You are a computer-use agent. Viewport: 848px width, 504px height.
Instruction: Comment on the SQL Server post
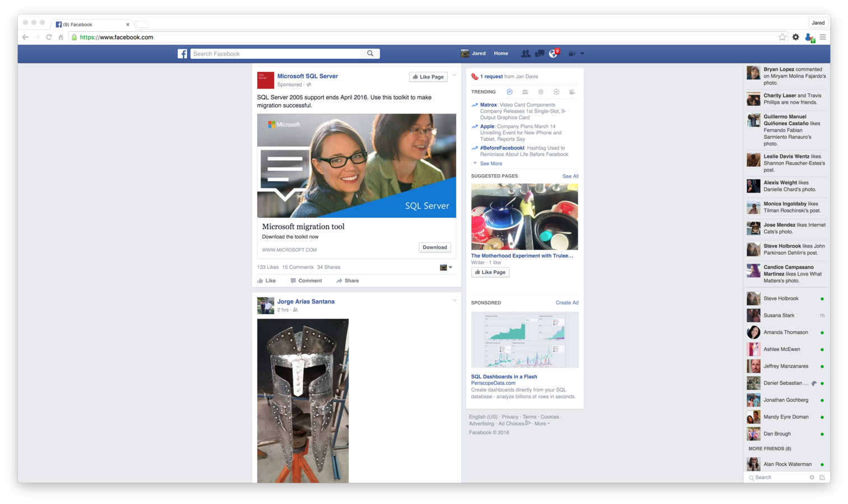(x=306, y=281)
